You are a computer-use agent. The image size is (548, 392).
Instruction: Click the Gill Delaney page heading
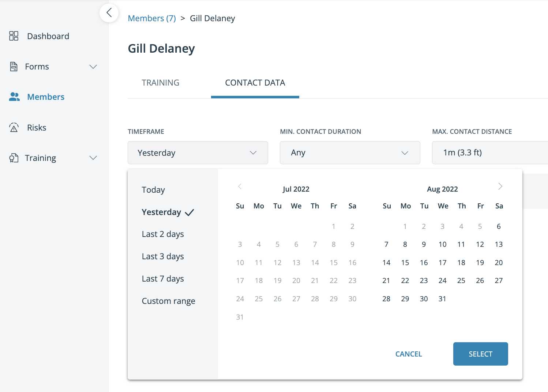click(161, 49)
